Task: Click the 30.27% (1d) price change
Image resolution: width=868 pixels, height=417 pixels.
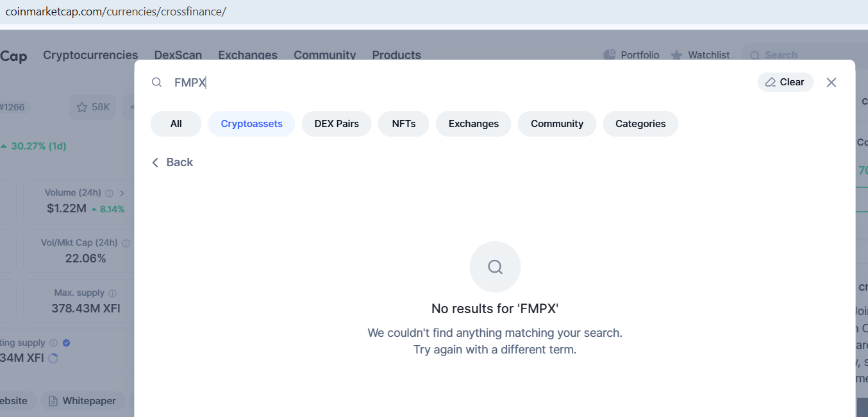Action: tap(33, 146)
